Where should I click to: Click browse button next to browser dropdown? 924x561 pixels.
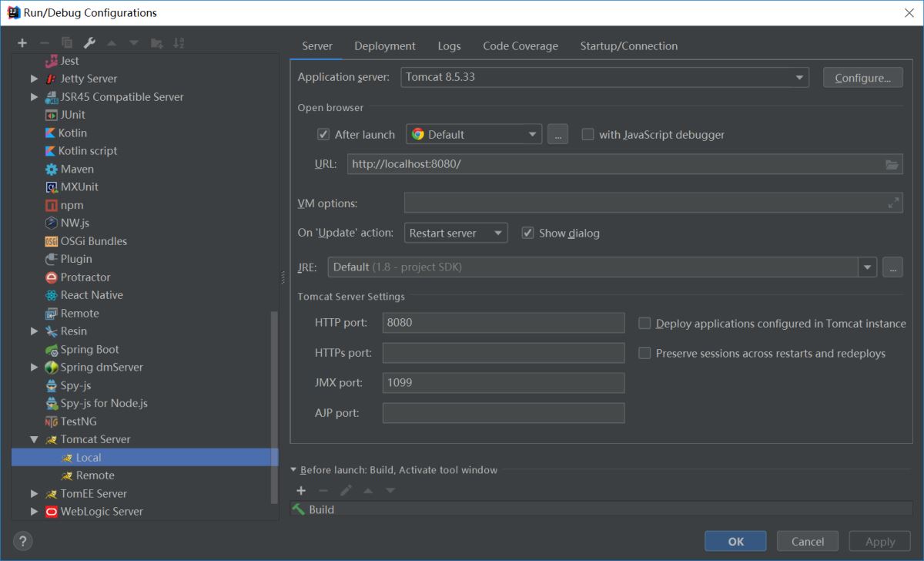tap(557, 134)
